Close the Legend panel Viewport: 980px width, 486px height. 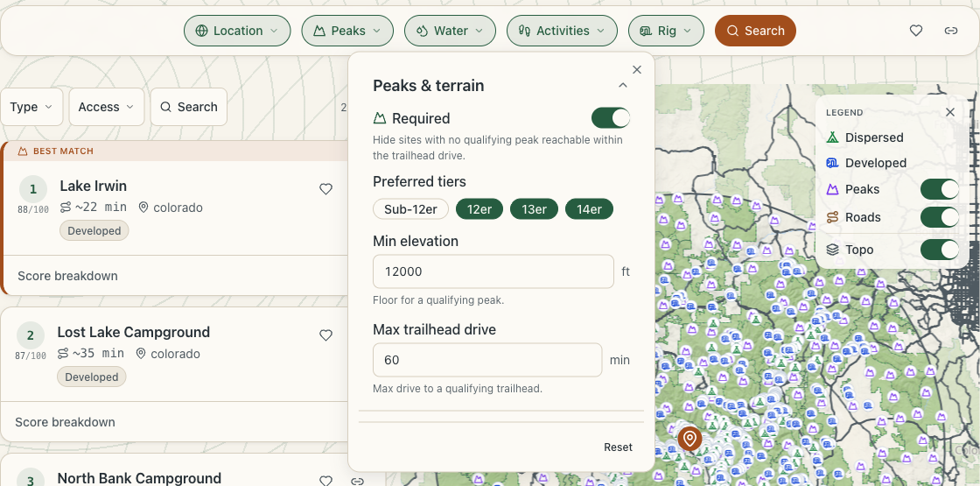[950, 112]
